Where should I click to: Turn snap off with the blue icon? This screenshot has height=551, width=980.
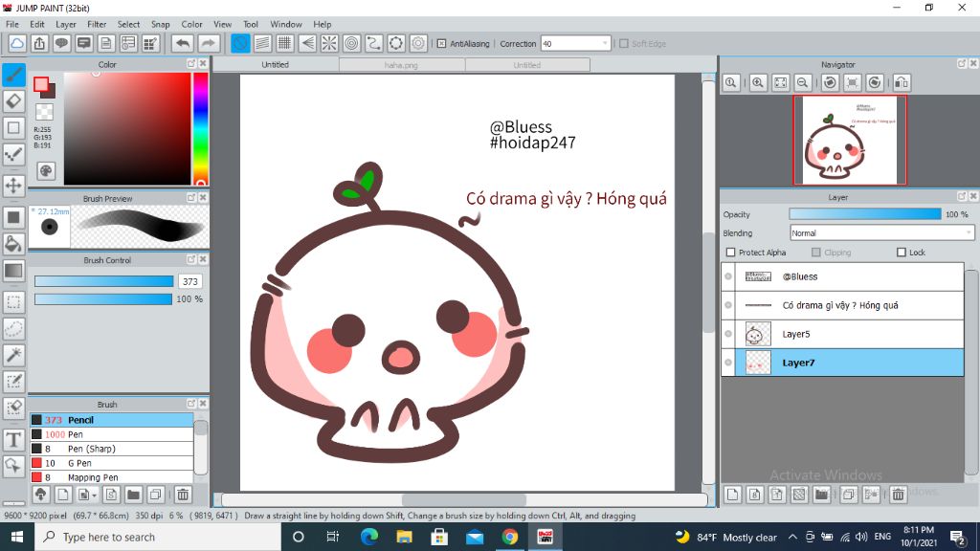(x=240, y=43)
